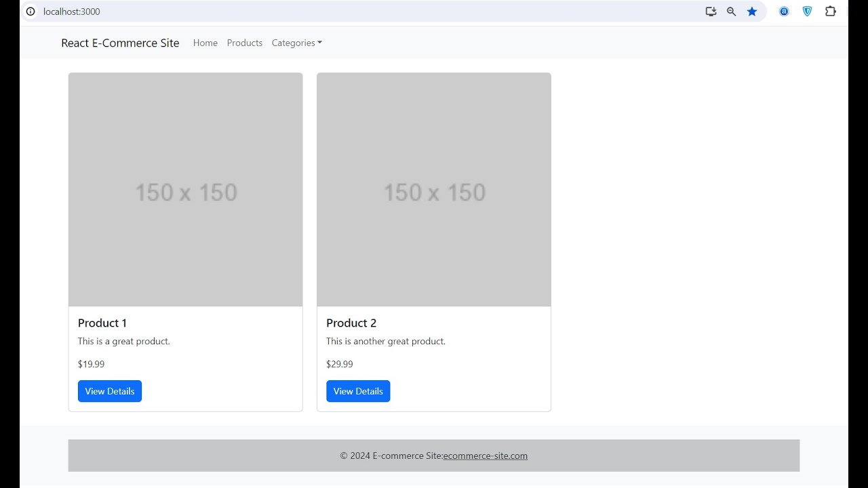View Details for Product 2
Viewport: 868px width, 488px height.
point(358,391)
